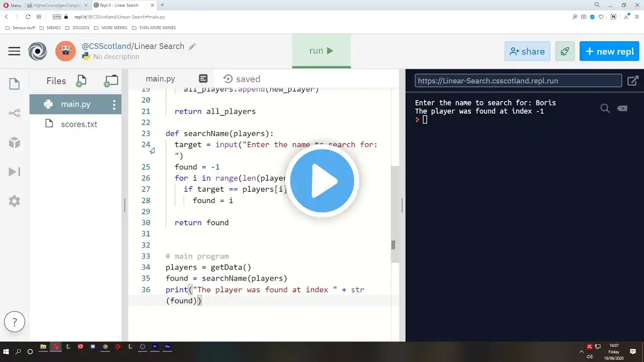The width and height of the screenshot is (644, 362).
Task: Take Opera snapshot with camera icon
Action: 584,17
